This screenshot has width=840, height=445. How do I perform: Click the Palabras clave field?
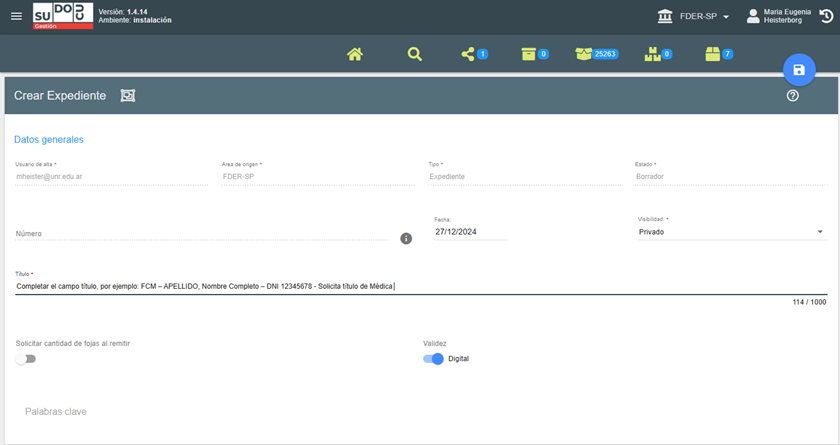pos(200,411)
